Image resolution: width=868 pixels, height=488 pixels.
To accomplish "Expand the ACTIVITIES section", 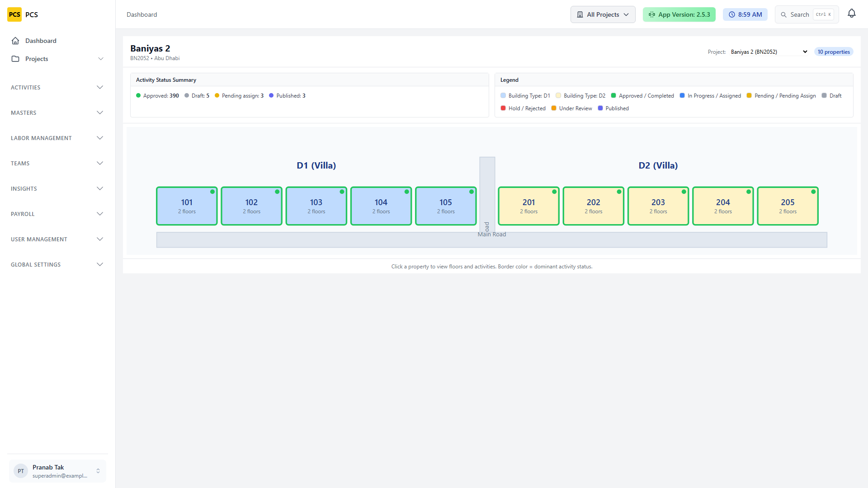I will coord(57,87).
